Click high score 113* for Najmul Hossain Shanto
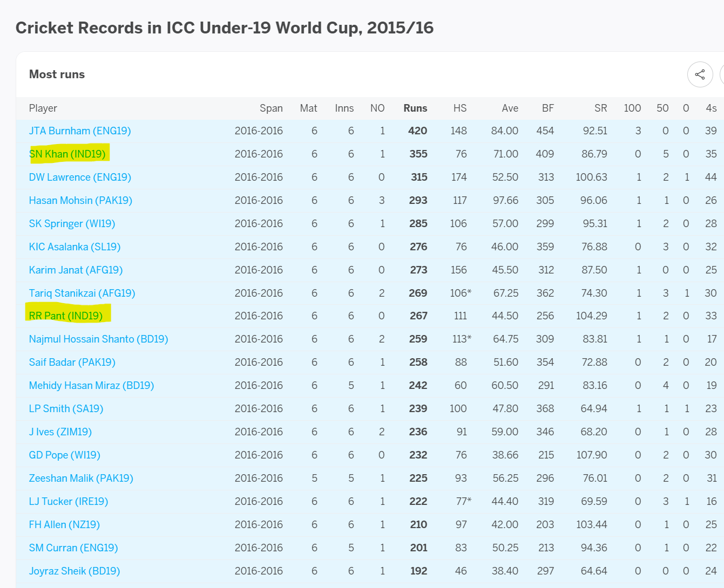This screenshot has width=724, height=588. tap(462, 339)
